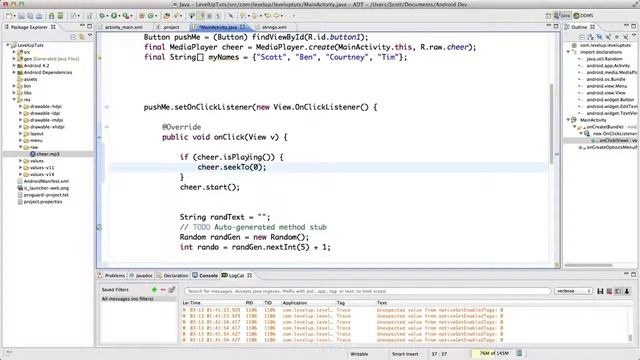Switch to the DDMS perspective
The image size is (640, 360).
(x=583, y=16)
